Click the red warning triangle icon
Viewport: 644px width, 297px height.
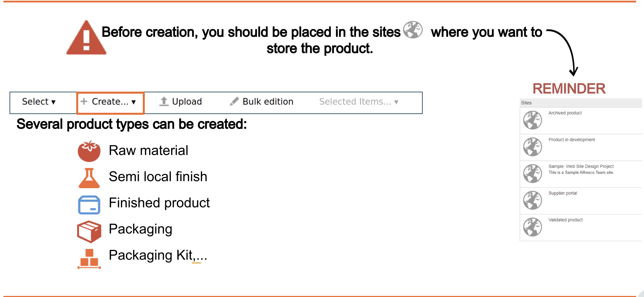tap(86, 38)
